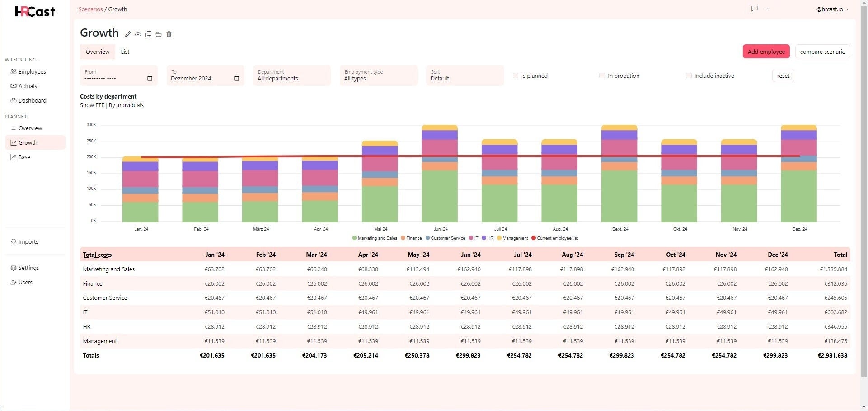Click the Finance total €312.035 cell
The image size is (868, 411).
[835, 283]
